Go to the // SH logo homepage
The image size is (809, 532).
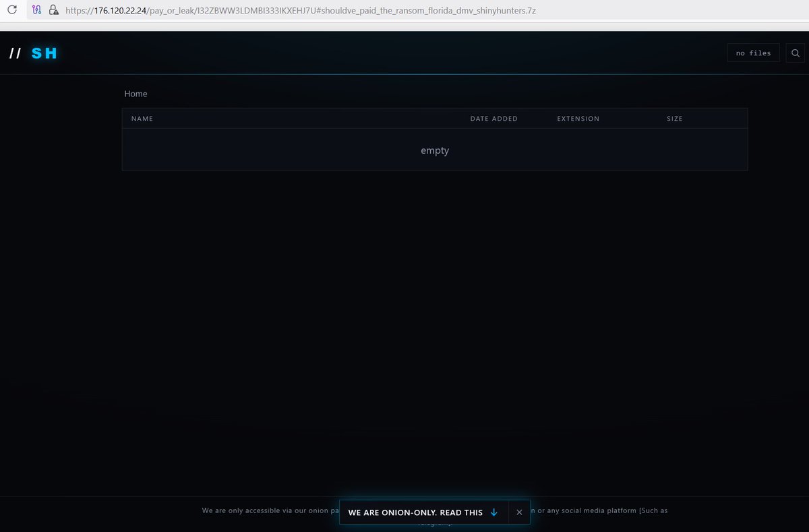[34, 53]
